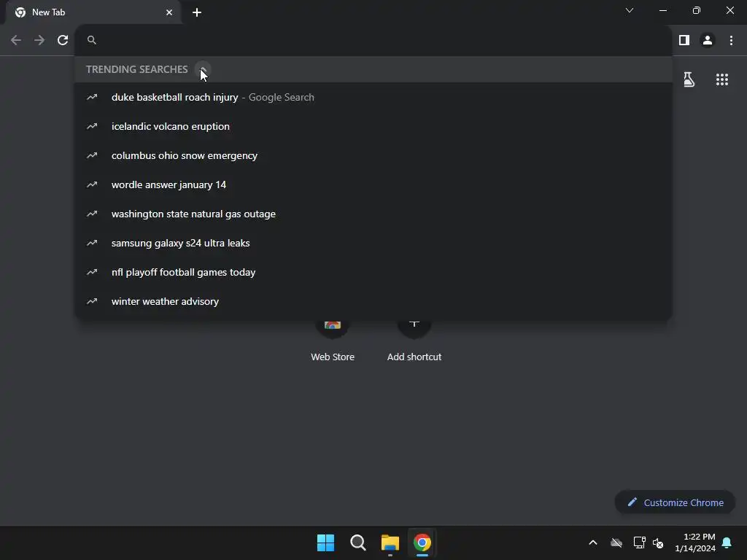Select suggestion nfl playoff football games today
747x560 pixels.
(x=373, y=273)
